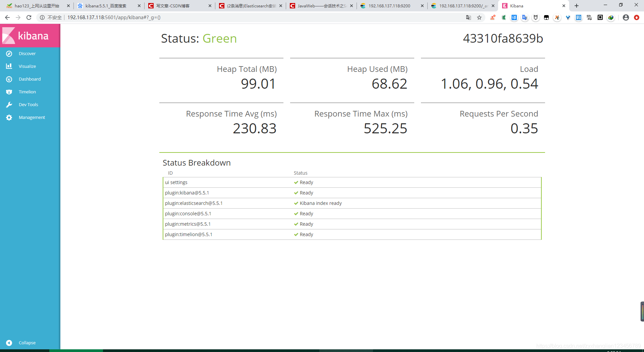Open the Dev Tools wrench icon

tap(9, 105)
